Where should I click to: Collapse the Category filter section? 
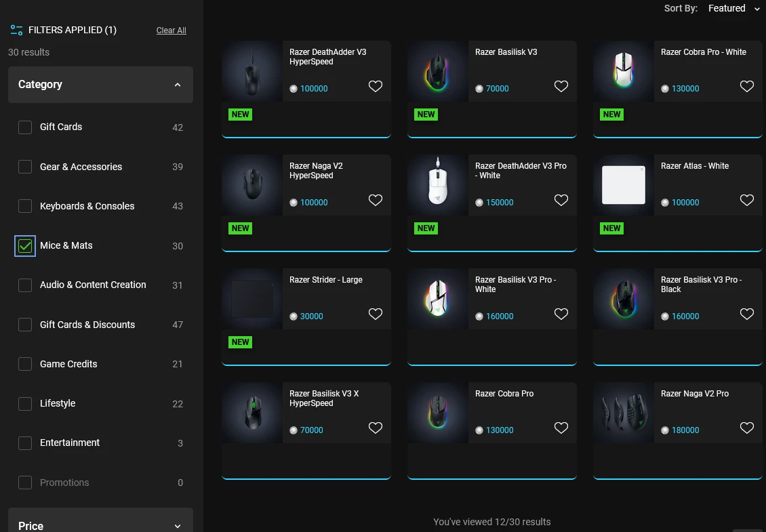[x=100, y=85]
